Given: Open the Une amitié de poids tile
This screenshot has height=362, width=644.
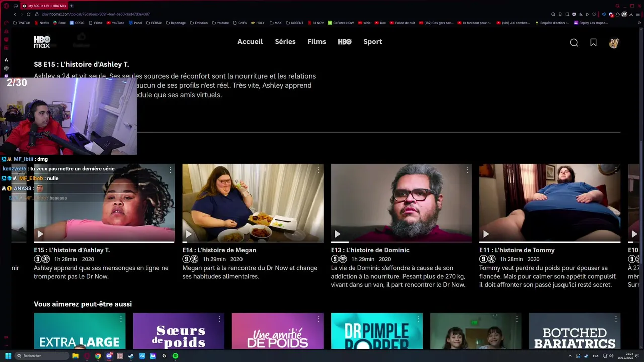Looking at the screenshot, I should [277, 331].
